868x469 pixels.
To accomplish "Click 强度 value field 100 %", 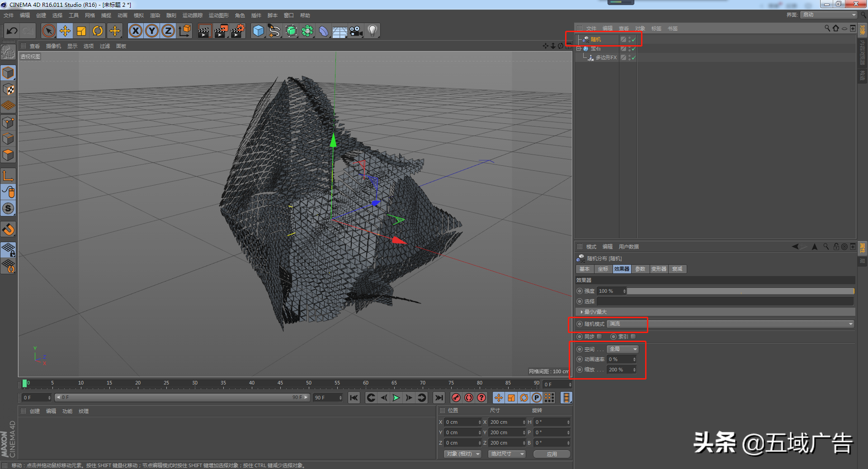I will [x=609, y=291].
